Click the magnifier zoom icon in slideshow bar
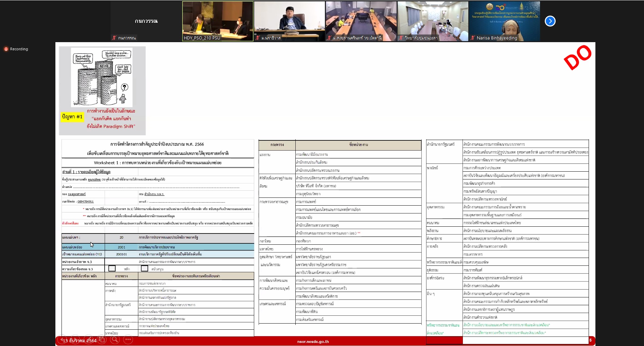This screenshot has width=644, height=346. [115, 340]
